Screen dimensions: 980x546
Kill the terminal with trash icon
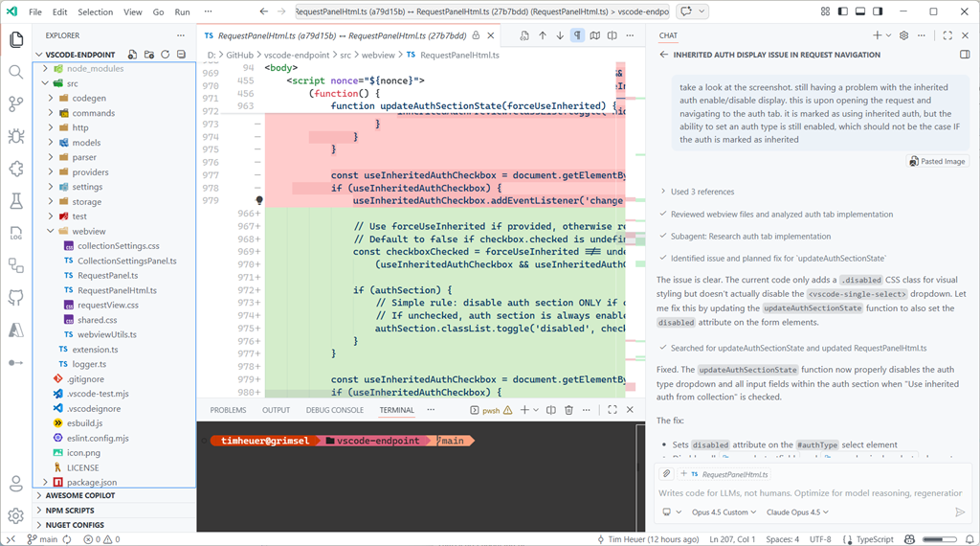(568, 410)
